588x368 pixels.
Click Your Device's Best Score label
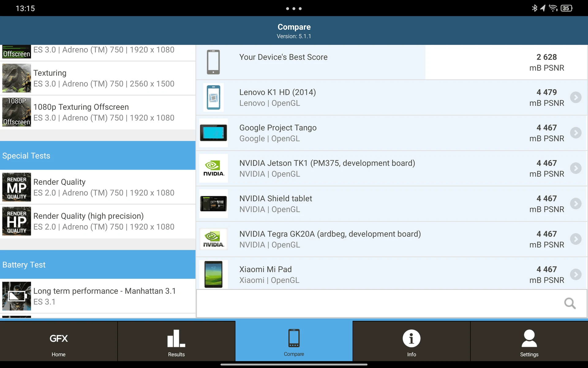pos(283,57)
